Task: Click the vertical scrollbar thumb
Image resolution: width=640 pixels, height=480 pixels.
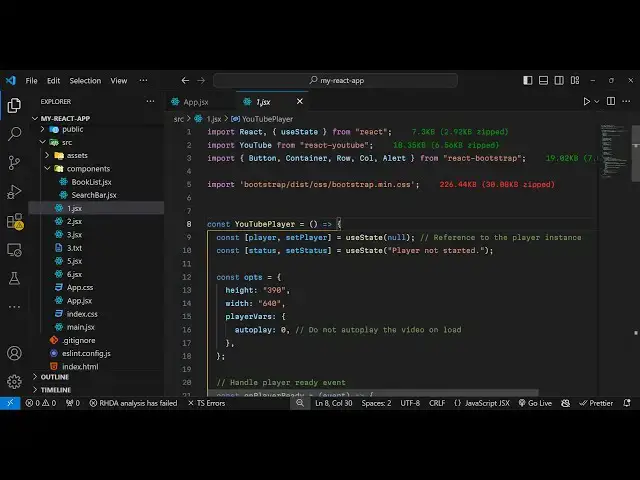Action: (636, 153)
